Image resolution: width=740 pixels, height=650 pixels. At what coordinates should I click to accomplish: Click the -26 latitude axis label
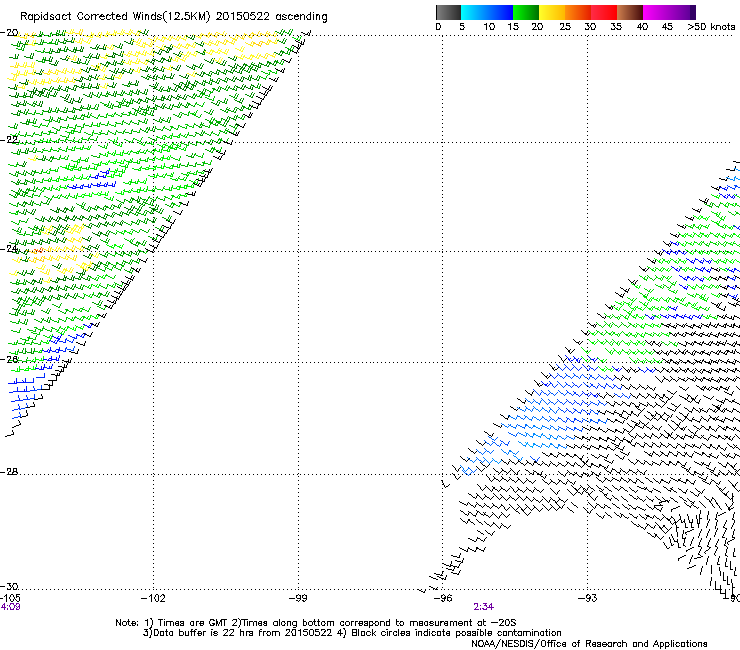[9, 360]
